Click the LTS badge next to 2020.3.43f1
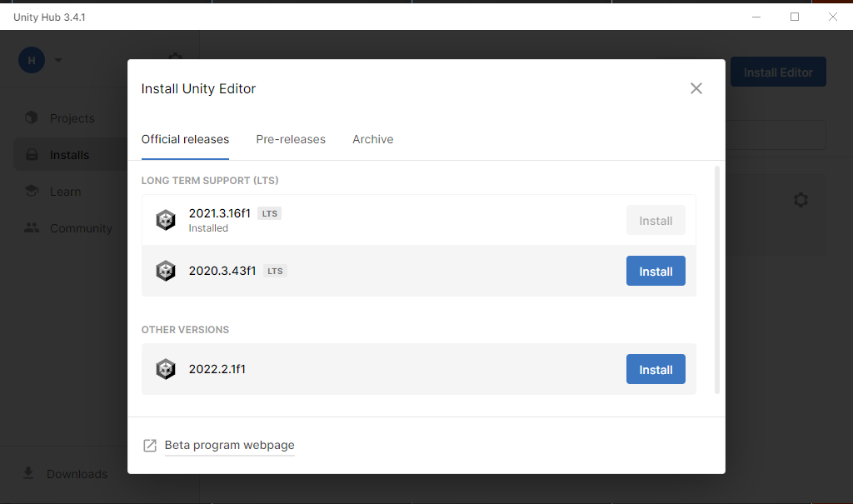This screenshot has height=504, width=853. click(x=275, y=271)
